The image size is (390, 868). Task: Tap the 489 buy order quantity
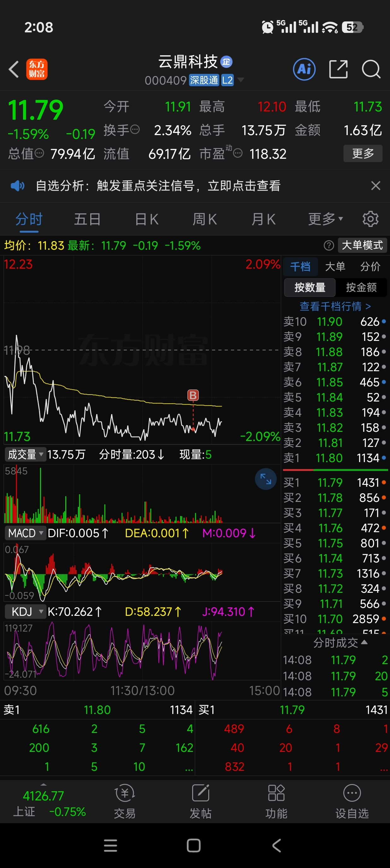pos(234,729)
